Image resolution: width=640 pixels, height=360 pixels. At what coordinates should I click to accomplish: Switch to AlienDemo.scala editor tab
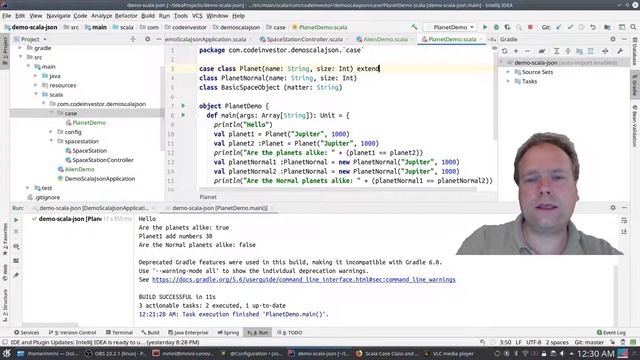(385, 39)
